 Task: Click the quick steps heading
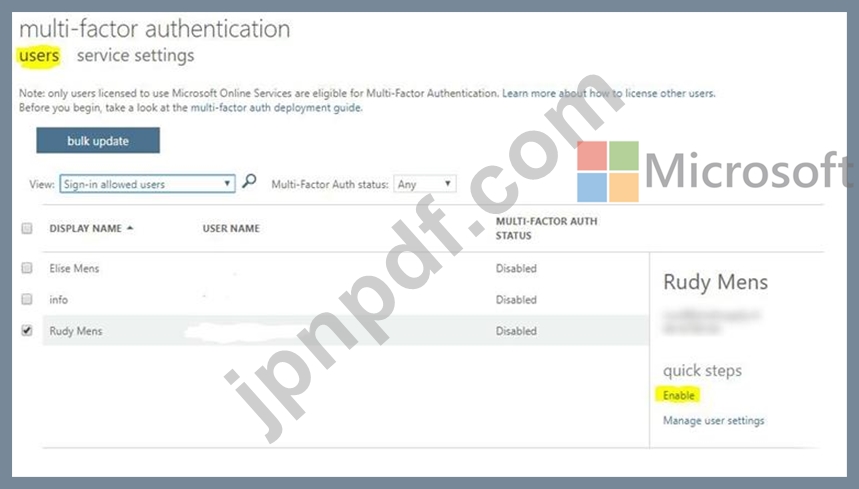click(702, 371)
